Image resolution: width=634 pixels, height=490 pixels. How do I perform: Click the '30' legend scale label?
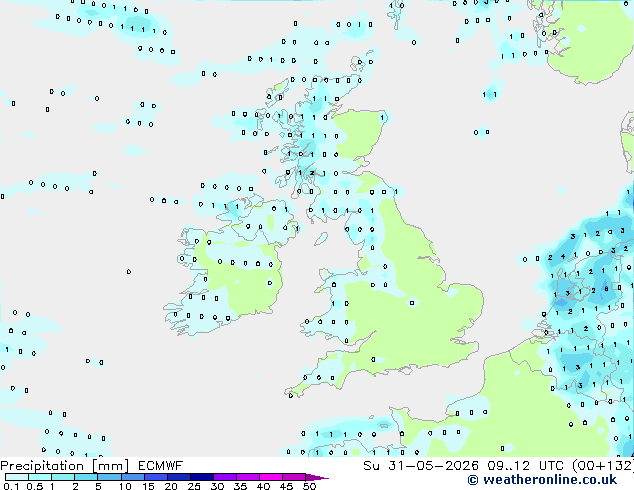tap(217, 486)
